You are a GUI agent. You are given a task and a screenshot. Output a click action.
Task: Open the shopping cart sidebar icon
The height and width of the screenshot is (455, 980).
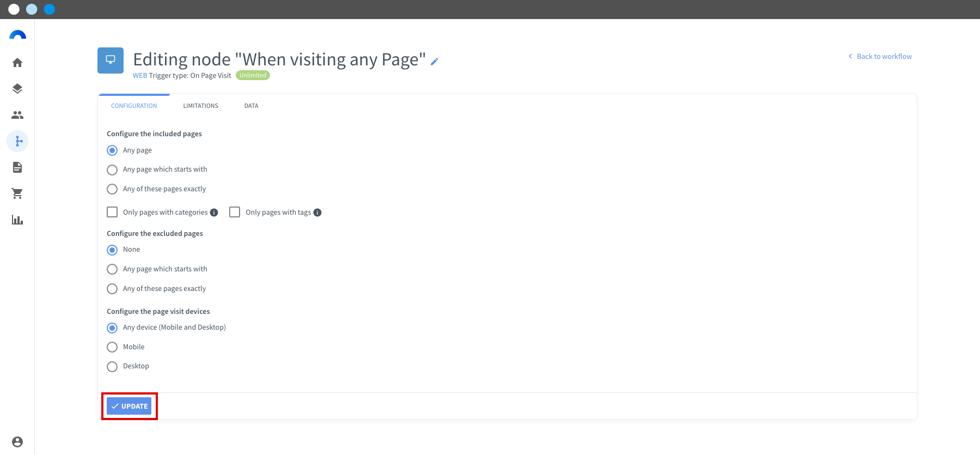pos(17,193)
